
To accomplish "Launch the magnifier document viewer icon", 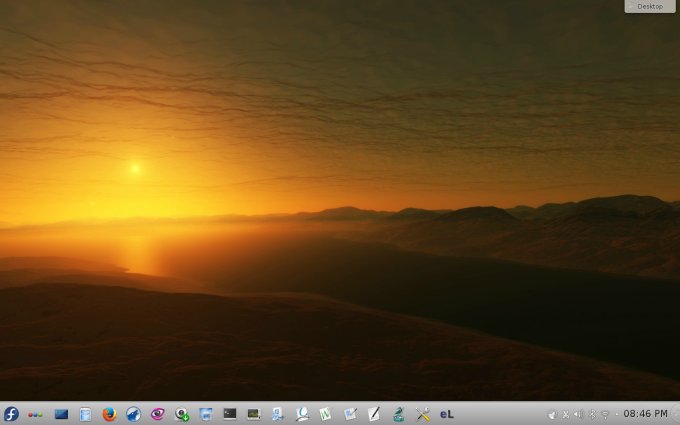I will pyautogui.click(x=302, y=414).
